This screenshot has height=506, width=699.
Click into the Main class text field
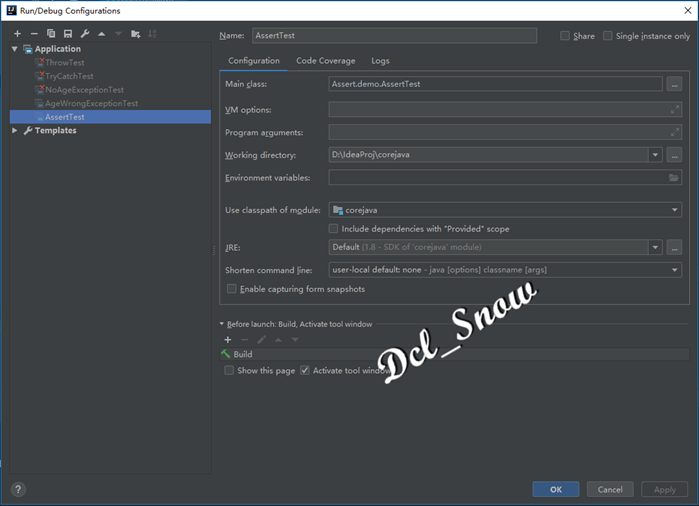(x=495, y=84)
